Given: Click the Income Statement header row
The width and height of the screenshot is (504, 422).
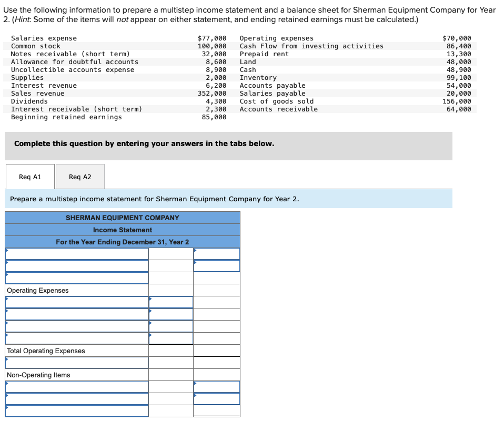Looking at the screenshot, I should [x=122, y=230].
